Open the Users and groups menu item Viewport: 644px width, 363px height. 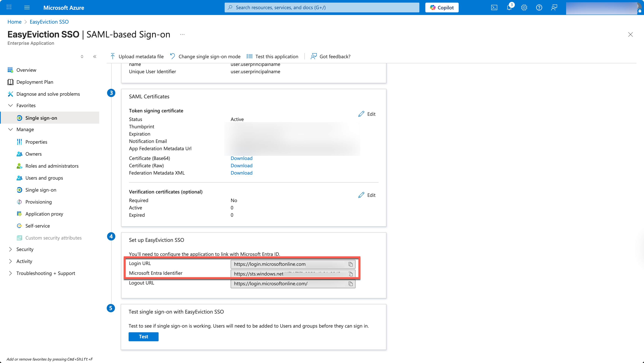point(44,178)
